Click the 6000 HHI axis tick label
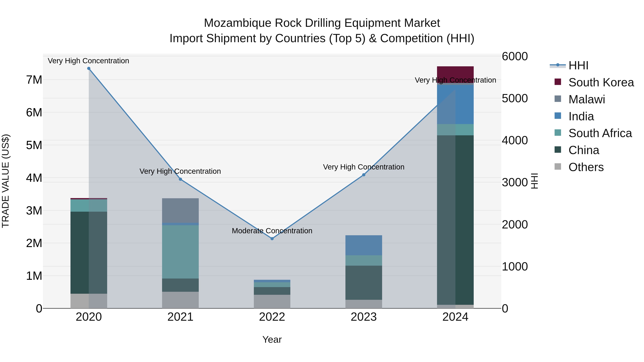 tap(515, 56)
